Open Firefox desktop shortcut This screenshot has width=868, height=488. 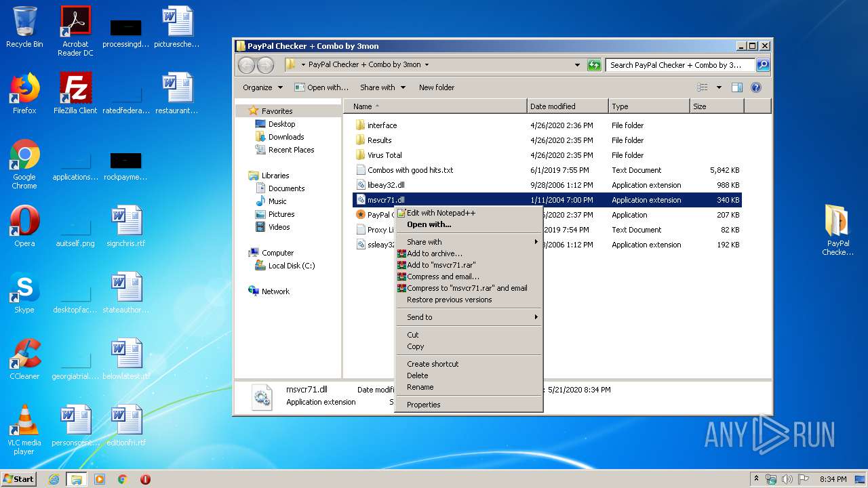pyautogui.click(x=24, y=94)
